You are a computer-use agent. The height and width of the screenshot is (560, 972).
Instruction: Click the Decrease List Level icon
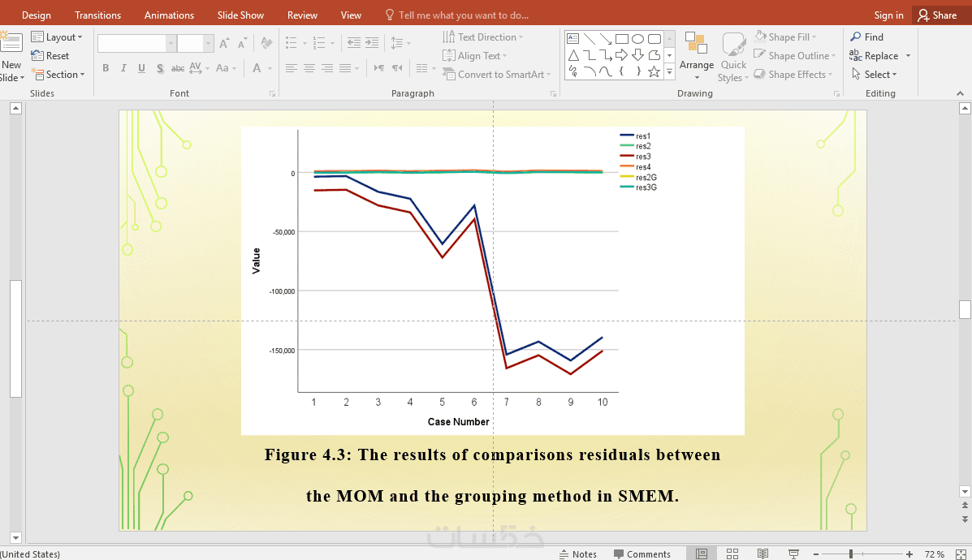[x=353, y=43]
